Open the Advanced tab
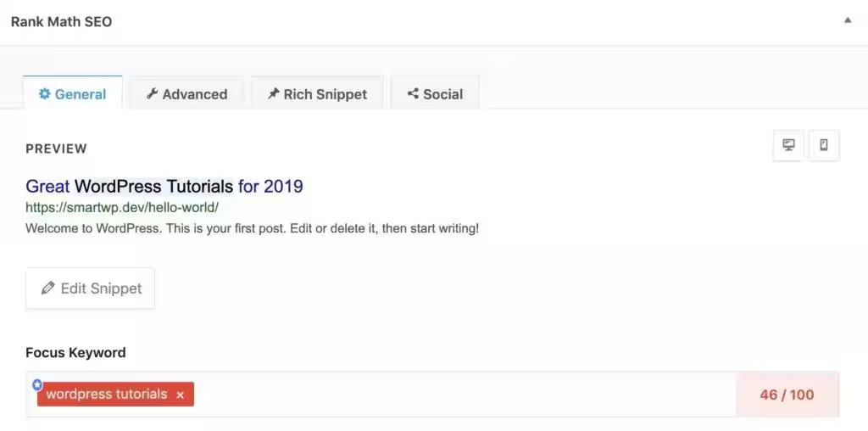The height and width of the screenshot is (431, 868). [187, 93]
